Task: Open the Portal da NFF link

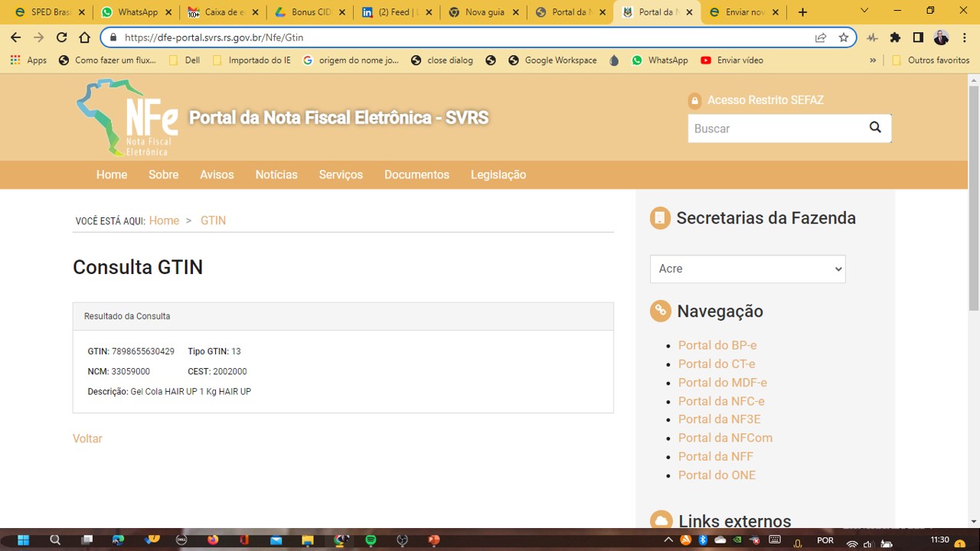Action: (716, 456)
